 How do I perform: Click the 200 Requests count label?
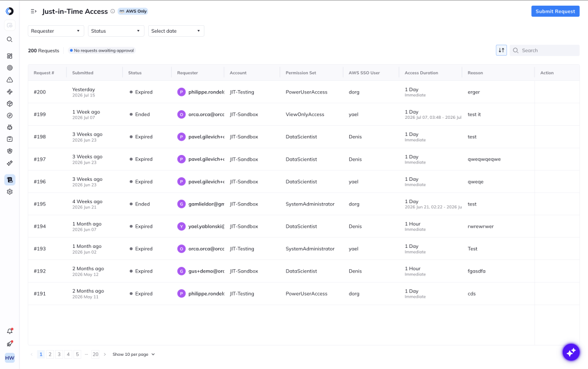(x=44, y=51)
